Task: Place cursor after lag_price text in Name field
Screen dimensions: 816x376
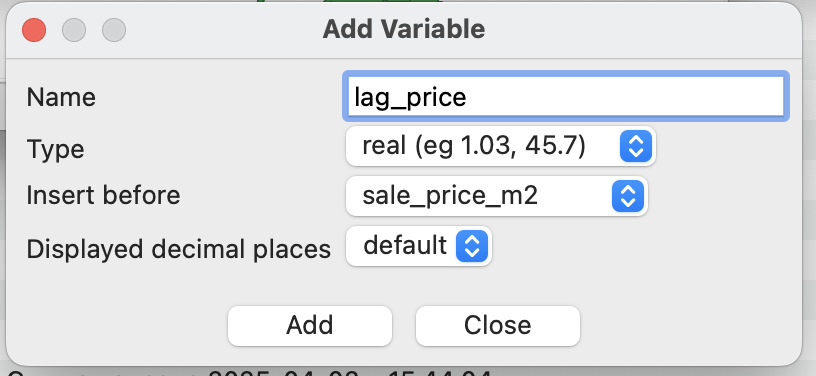Action: pyautogui.click(x=468, y=97)
